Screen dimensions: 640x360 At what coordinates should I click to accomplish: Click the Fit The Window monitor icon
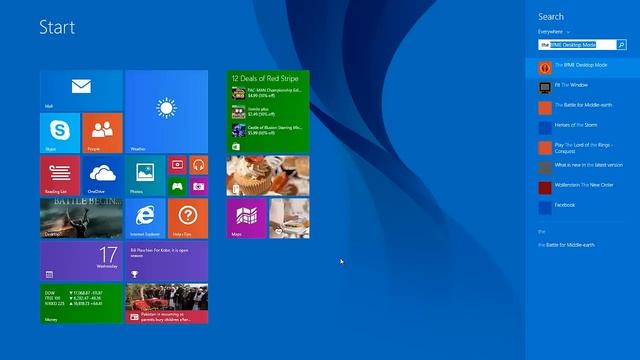545,88
